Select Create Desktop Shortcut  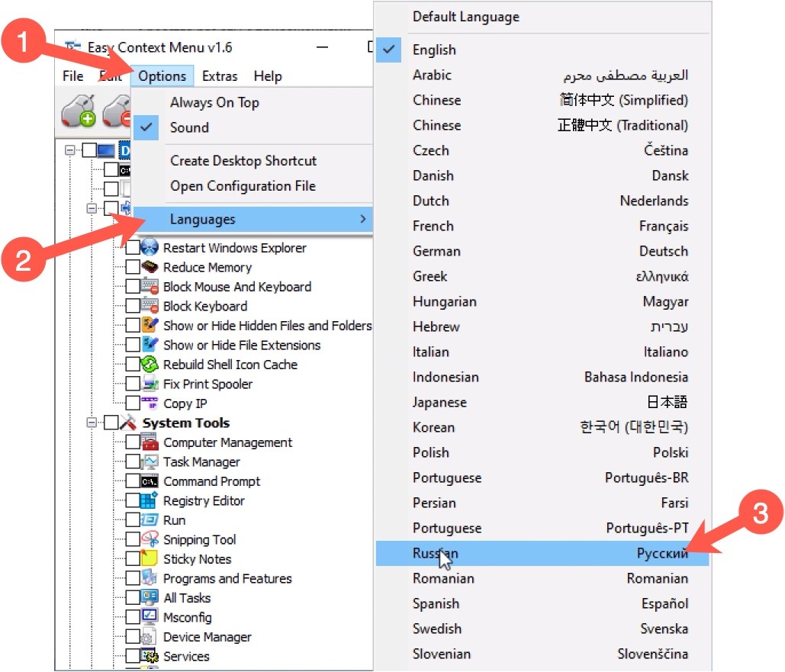point(253,161)
